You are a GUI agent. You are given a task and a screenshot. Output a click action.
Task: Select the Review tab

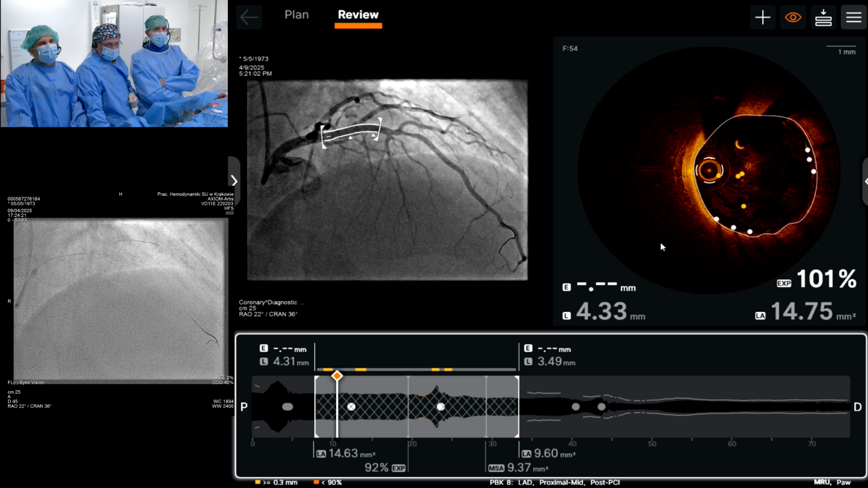(x=358, y=15)
